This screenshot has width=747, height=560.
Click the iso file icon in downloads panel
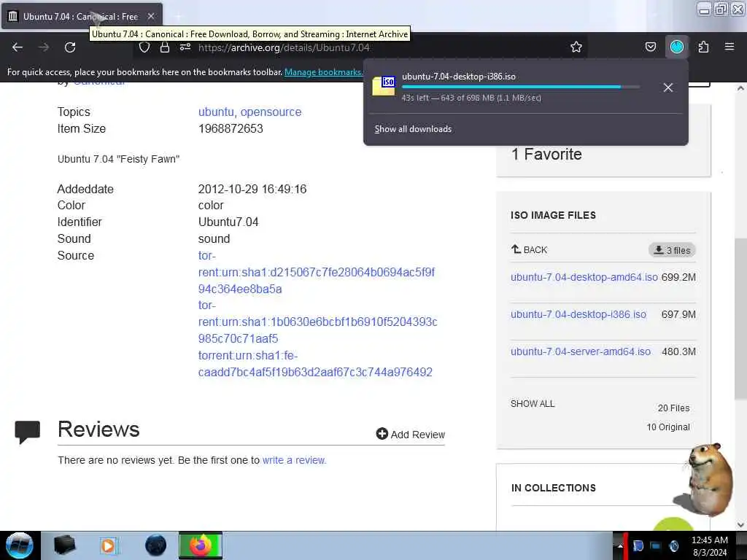384,86
